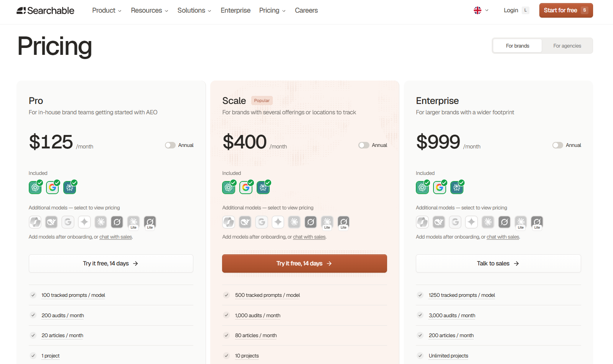Image resolution: width=613 pixels, height=364 pixels.
Task: Expand the Pricing nav dropdown
Action: click(272, 10)
